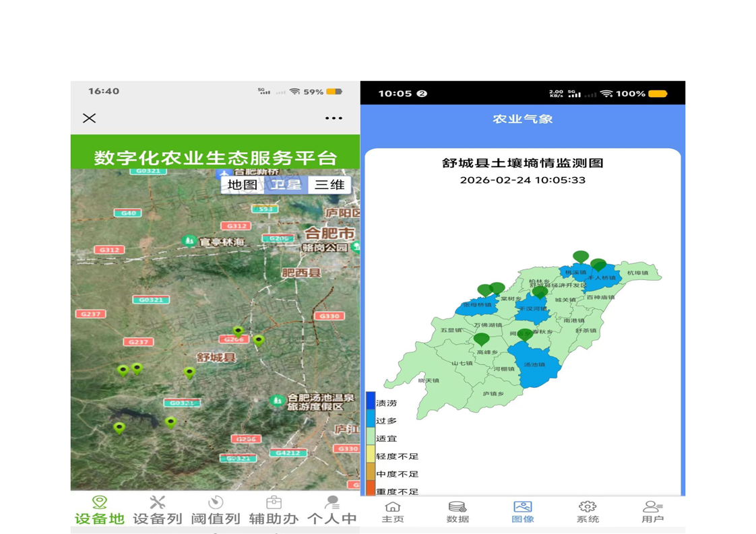Click the 汤池镇 blue region on map
756x534 pixels.
pyautogui.click(x=534, y=367)
